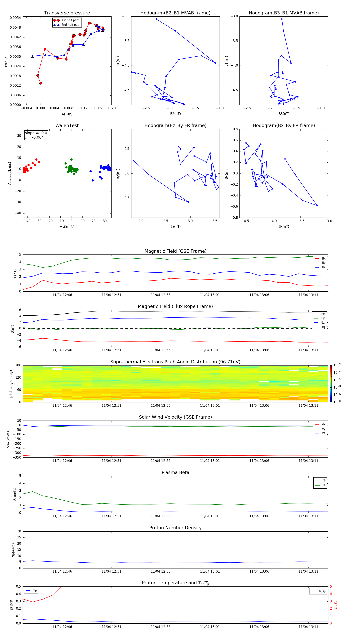351x644 pixels.
Task: Click the 'B2(nT)' x-axis label
Action: coord(175,114)
